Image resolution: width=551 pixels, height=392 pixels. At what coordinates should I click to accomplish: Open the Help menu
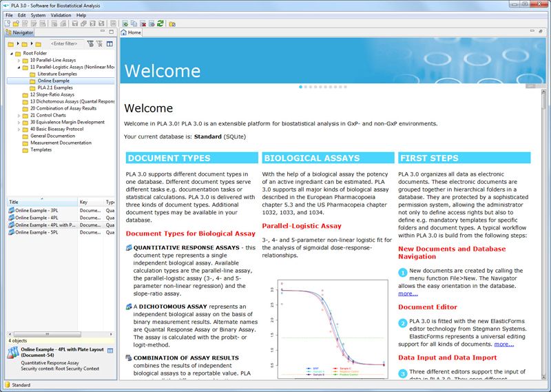(x=81, y=15)
